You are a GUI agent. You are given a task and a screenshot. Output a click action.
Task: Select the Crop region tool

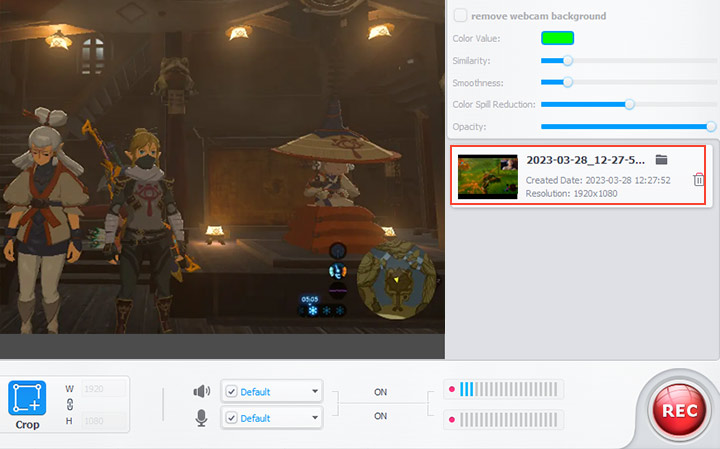click(27, 398)
